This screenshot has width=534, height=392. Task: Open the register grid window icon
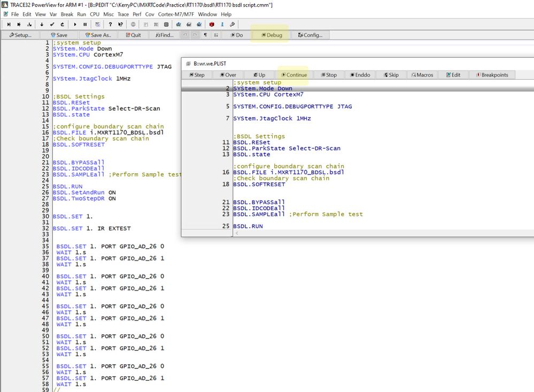[x=156, y=25]
